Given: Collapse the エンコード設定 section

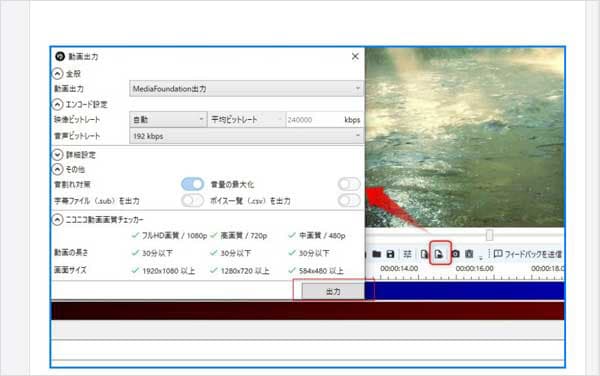Looking at the screenshot, I should pyautogui.click(x=57, y=104).
